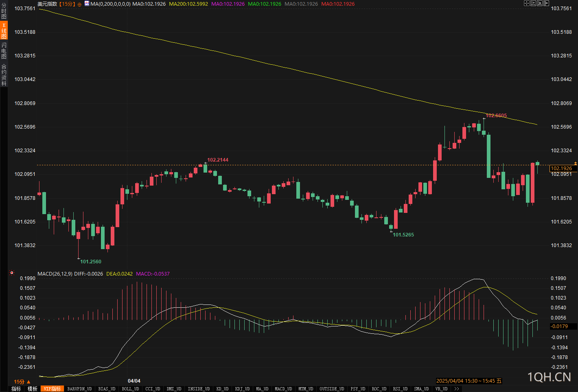Select the K线图 side tab
578x392 pixels.
(4, 31)
